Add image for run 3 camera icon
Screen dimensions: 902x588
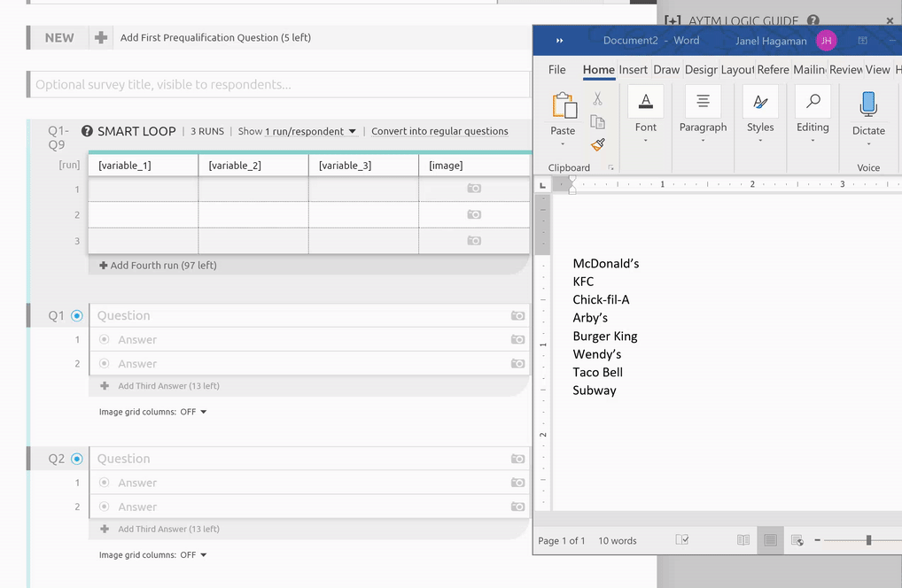474,240
